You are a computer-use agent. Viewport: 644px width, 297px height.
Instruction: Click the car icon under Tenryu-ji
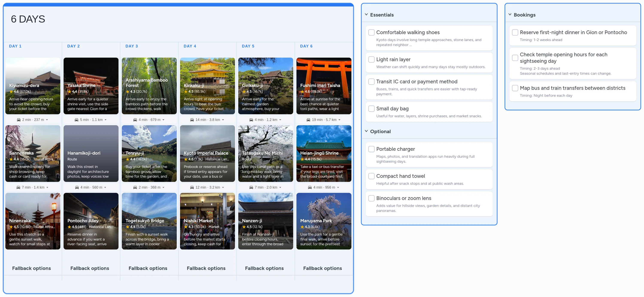pos(135,187)
